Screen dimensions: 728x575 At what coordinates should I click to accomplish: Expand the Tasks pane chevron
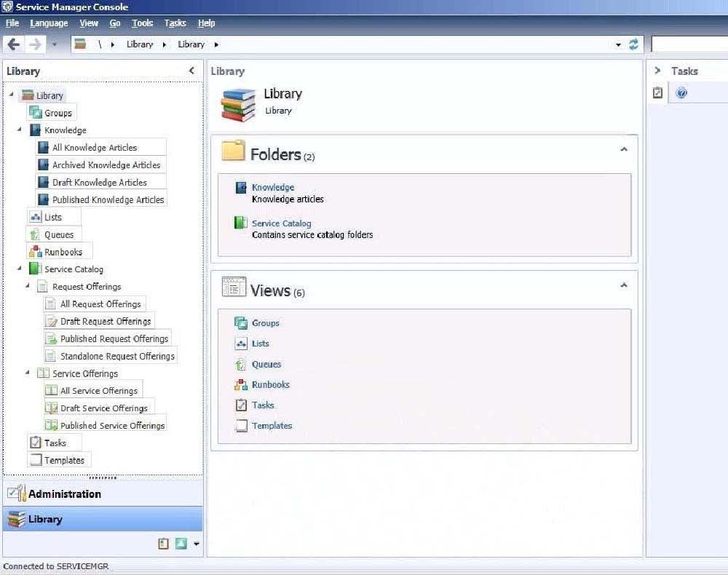pos(657,71)
